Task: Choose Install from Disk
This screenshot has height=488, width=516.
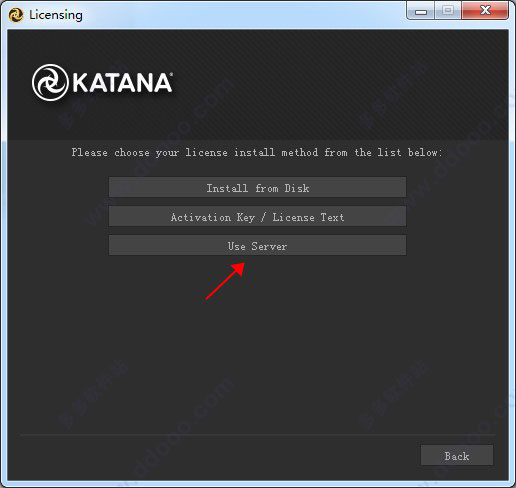Action: pyautogui.click(x=257, y=187)
